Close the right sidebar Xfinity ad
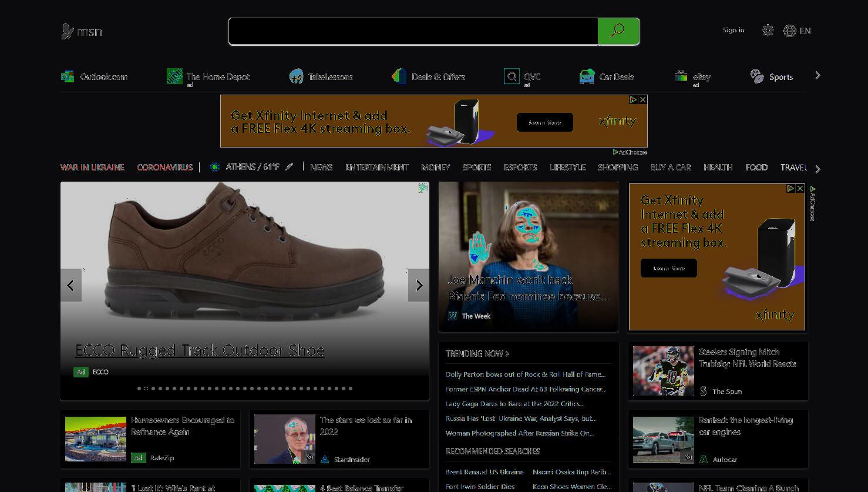The image size is (868, 492). tap(800, 189)
